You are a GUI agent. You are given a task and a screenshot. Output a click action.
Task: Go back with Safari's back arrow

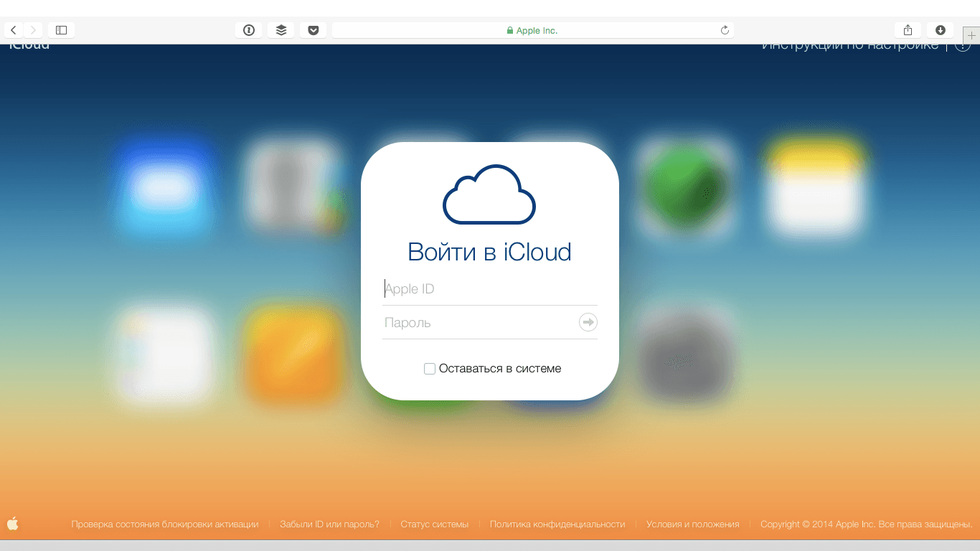point(14,30)
